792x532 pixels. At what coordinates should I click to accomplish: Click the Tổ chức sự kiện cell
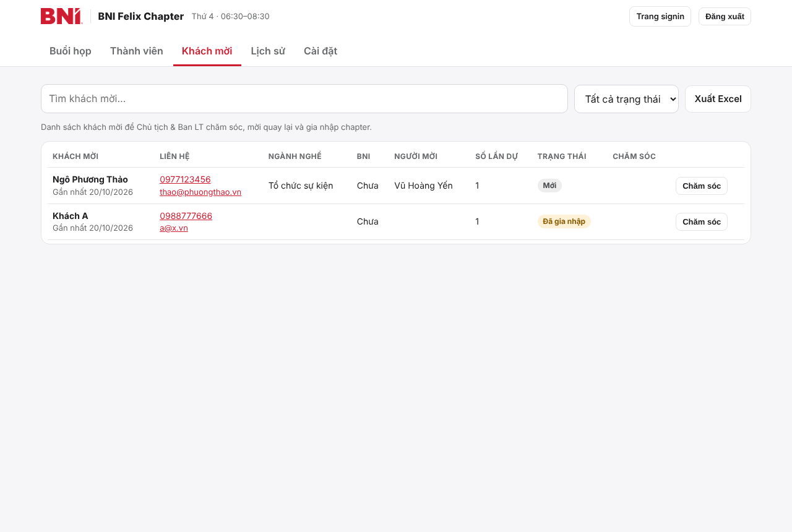point(301,186)
